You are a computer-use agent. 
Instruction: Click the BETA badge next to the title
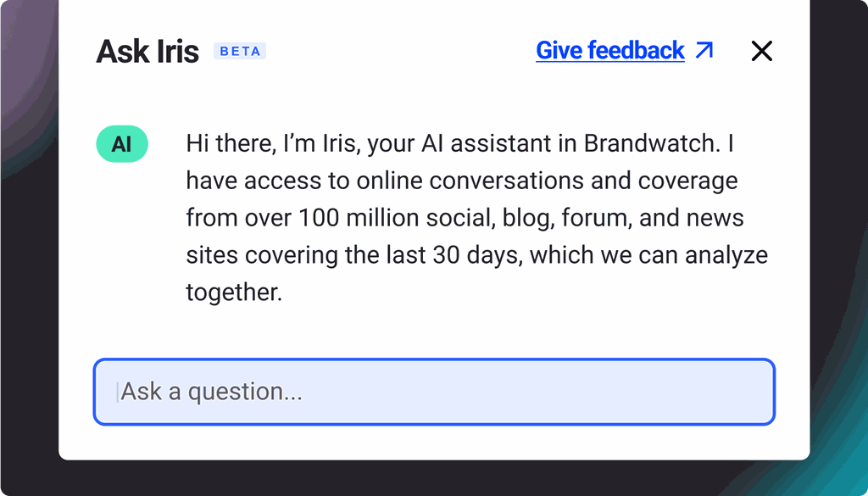[x=240, y=51]
